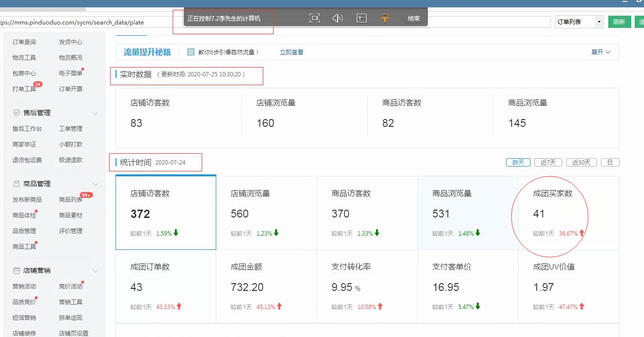Image resolution: width=644 pixels, height=337 pixels.
Task: Open 发货中心 in sidebar
Action: 70,42
